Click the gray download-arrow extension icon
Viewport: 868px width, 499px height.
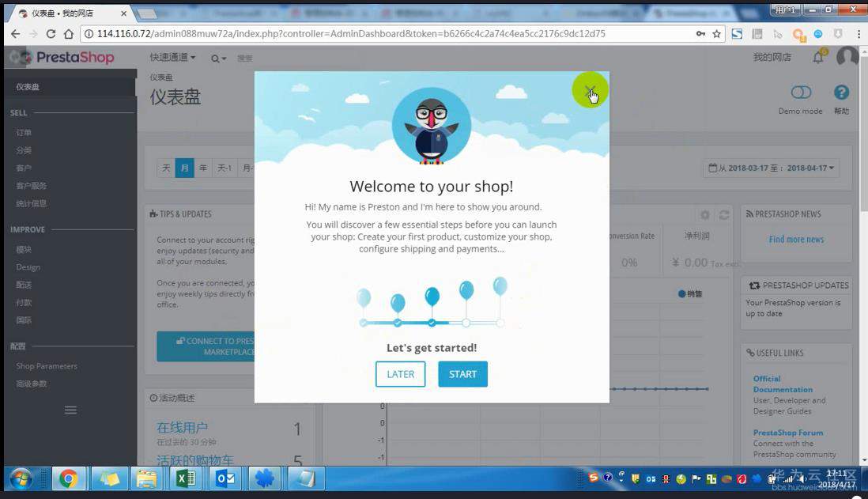pos(838,34)
